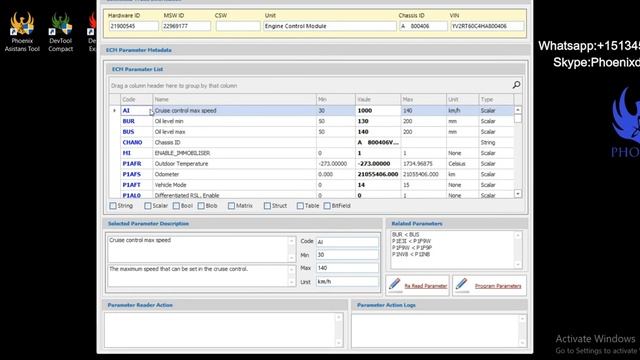Screen dimensions: 640x360
Task: Sort by the Value column header
Action: [x=378, y=99]
